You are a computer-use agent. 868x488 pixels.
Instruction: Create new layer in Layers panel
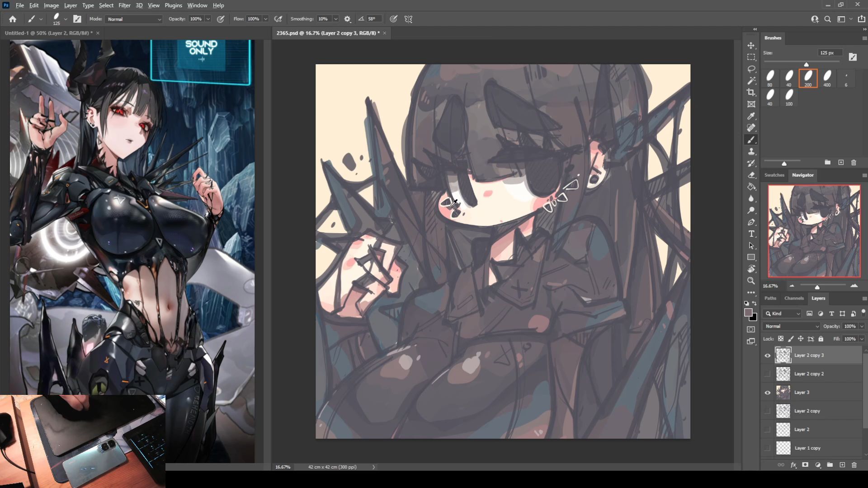[842, 465]
